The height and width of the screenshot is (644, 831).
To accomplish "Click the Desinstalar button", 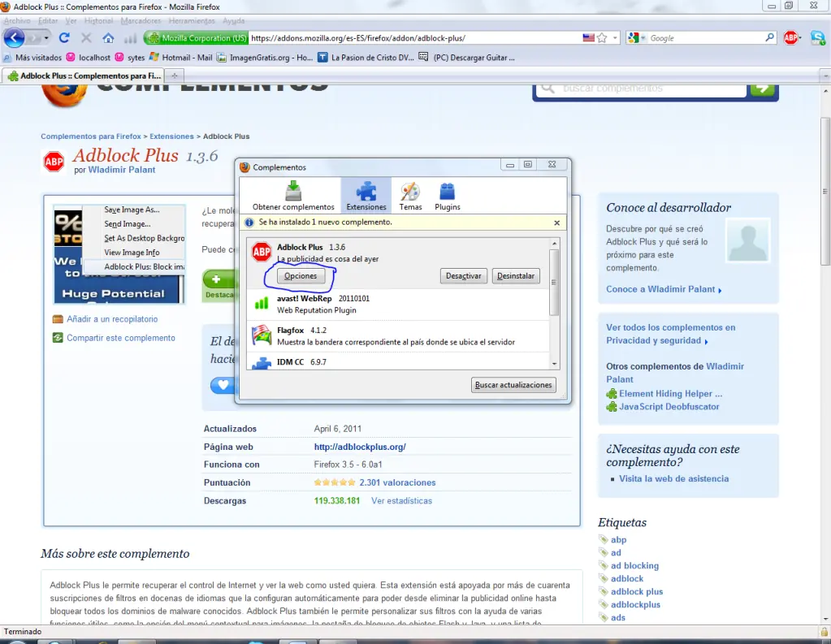I will 515,276.
